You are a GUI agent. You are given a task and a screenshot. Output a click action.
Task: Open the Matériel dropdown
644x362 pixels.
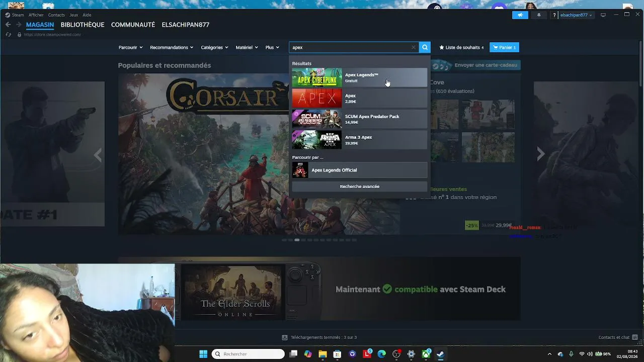(247, 47)
